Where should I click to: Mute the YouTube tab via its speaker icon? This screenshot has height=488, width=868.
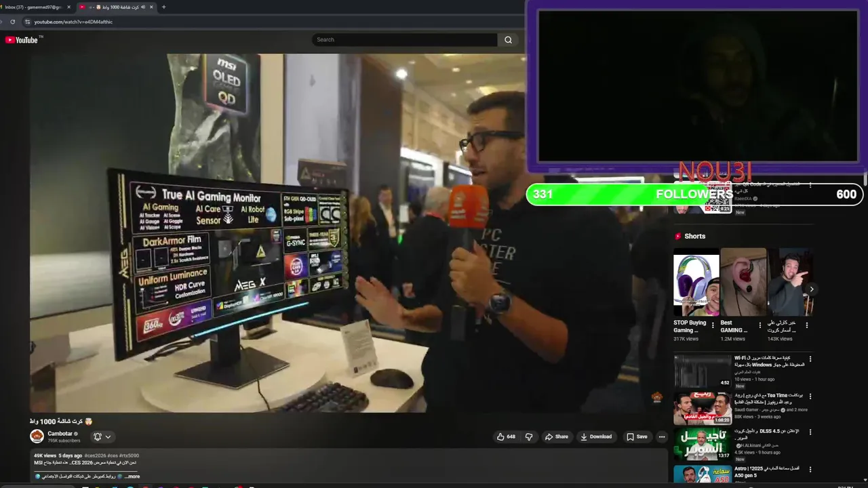tap(143, 7)
